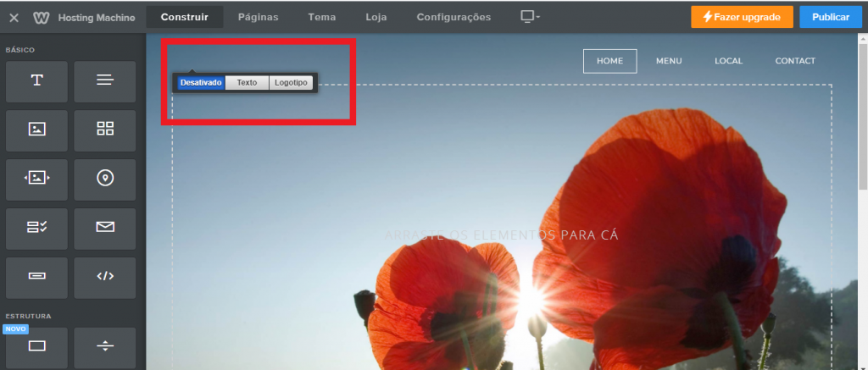Select the Map location pin element

point(104,179)
